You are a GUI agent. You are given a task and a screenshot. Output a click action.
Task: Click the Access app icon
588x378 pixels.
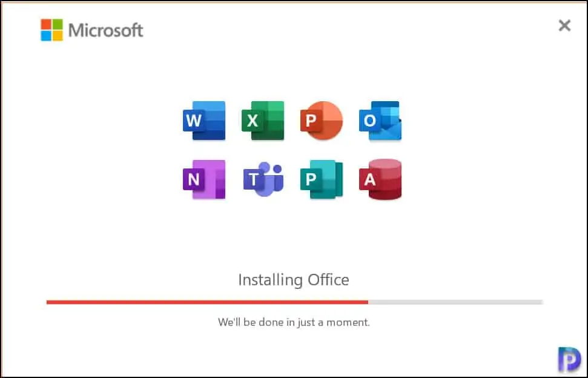tap(380, 179)
